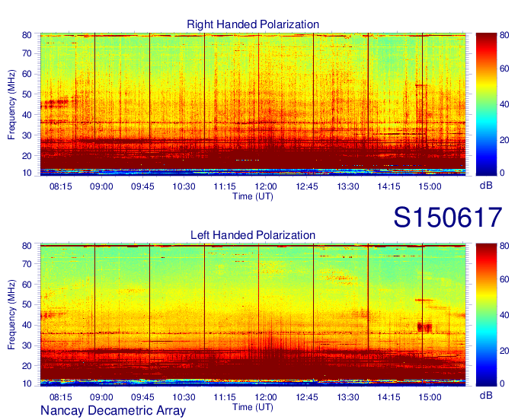Click the 08:15 tick label on lower time axis
Screen dimensions: 518x420
(x=60, y=397)
